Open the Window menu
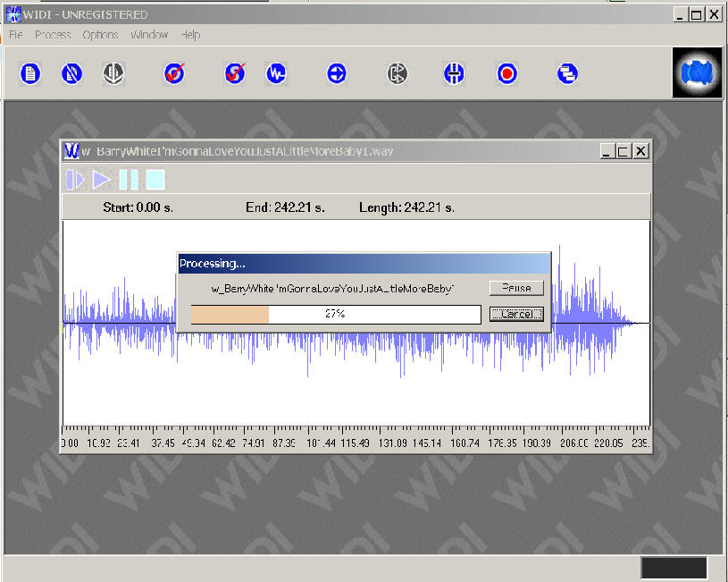Viewport: 728px width, 582px height. (149, 35)
